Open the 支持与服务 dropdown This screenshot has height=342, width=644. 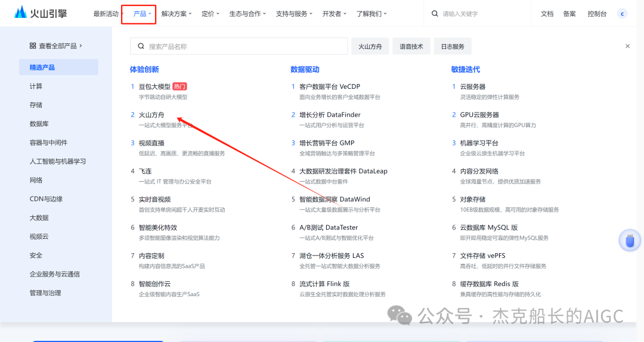pos(294,14)
